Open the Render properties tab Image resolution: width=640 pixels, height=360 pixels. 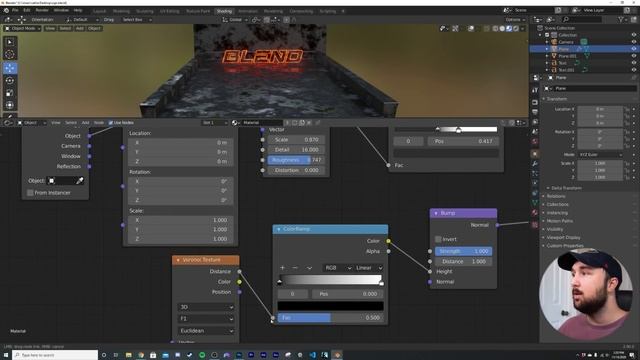535,102
